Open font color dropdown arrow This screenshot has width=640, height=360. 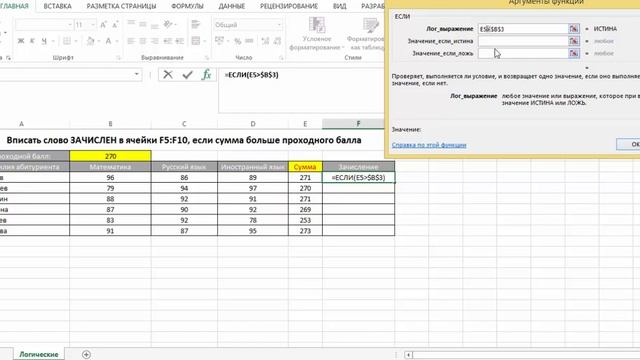point(116,41)
